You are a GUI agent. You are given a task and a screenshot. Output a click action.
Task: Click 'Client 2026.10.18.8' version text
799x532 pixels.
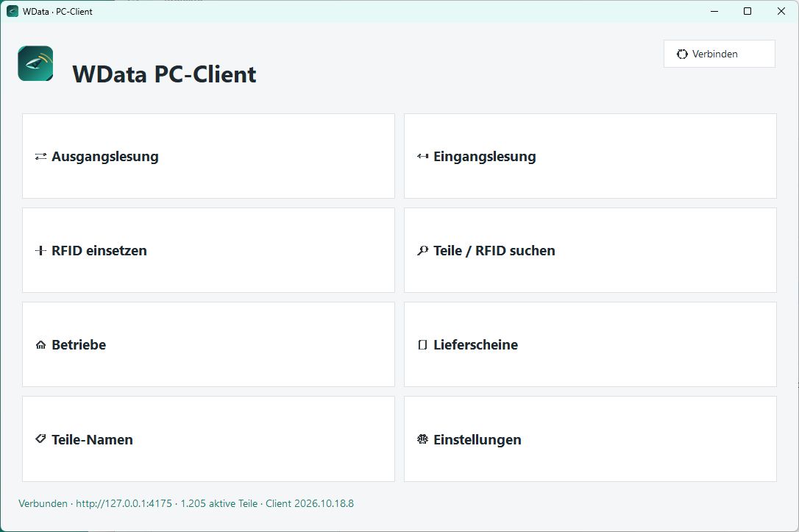309,503
